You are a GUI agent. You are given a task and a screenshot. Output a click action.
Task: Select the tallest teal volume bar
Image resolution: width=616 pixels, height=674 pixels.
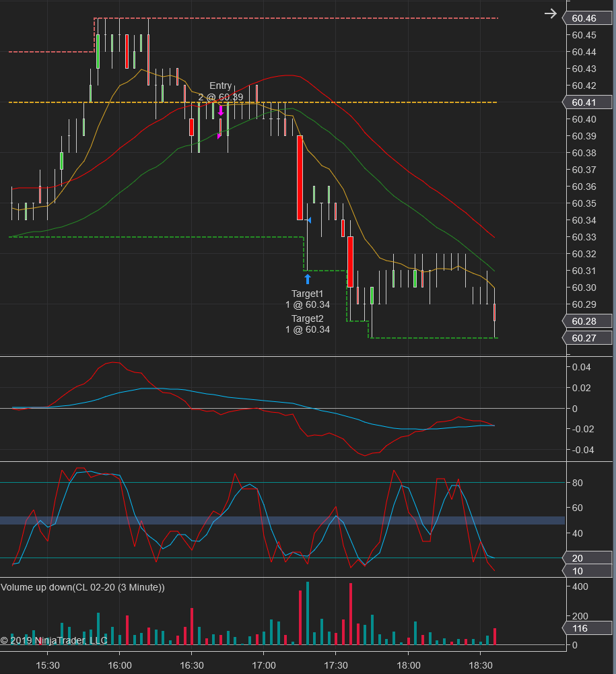(308, 613)
